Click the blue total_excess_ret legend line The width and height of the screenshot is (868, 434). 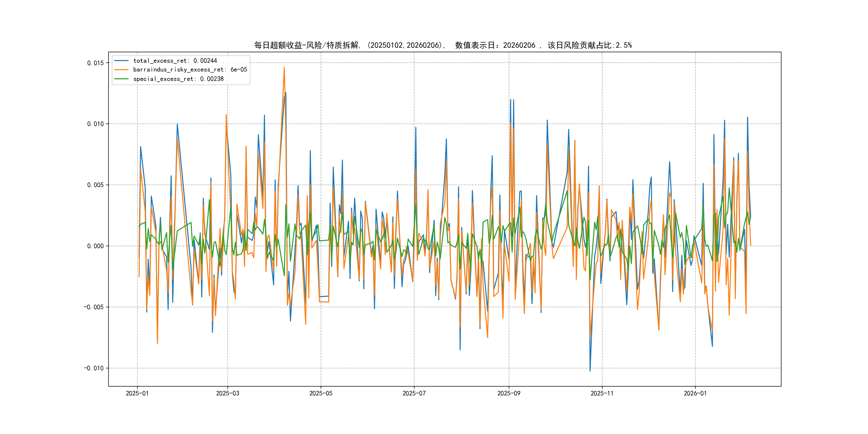(121, 61)
